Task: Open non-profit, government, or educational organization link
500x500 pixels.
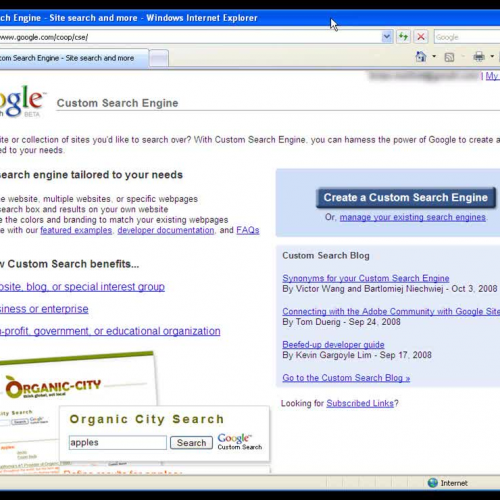Action: (x=110, y=331)
